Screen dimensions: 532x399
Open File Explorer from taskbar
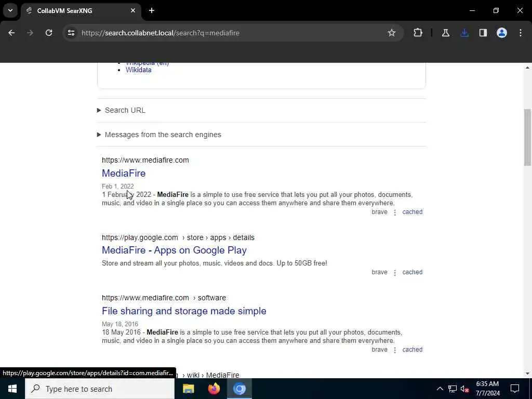point(188,389)
